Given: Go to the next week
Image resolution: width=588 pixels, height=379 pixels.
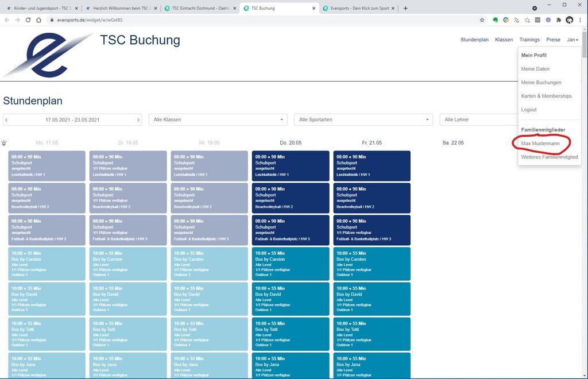Looking at the screenshot, I should [138, 120].
